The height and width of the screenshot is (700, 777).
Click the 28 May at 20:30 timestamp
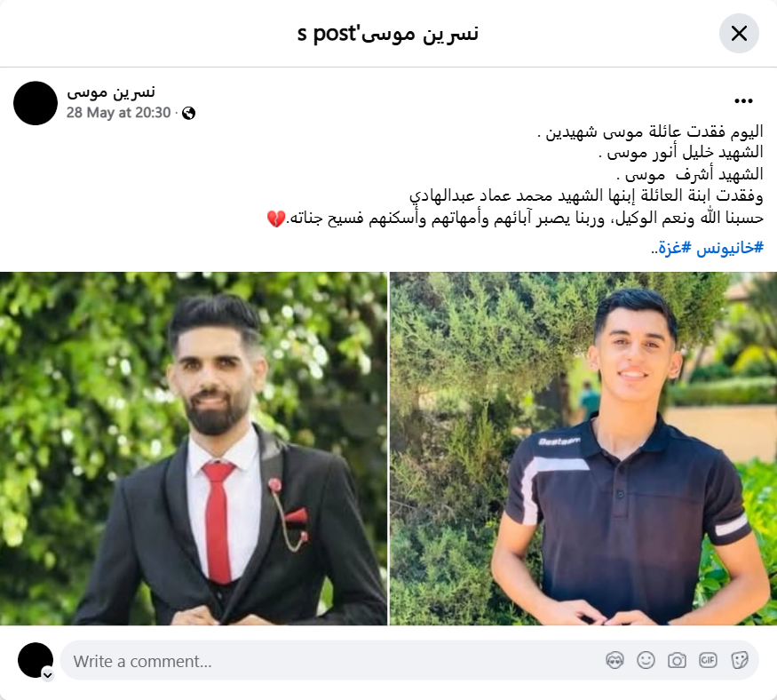pyautogui.click(x=118, y=113)
